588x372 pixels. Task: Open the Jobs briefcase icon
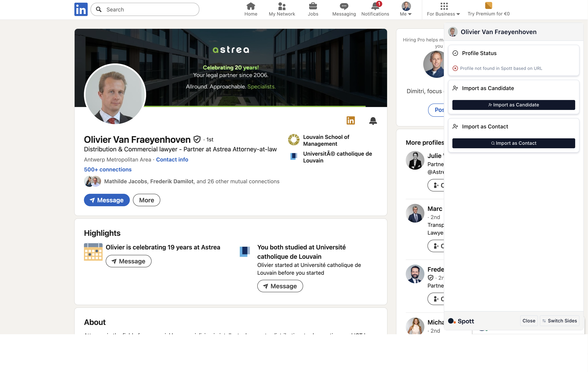313,6
